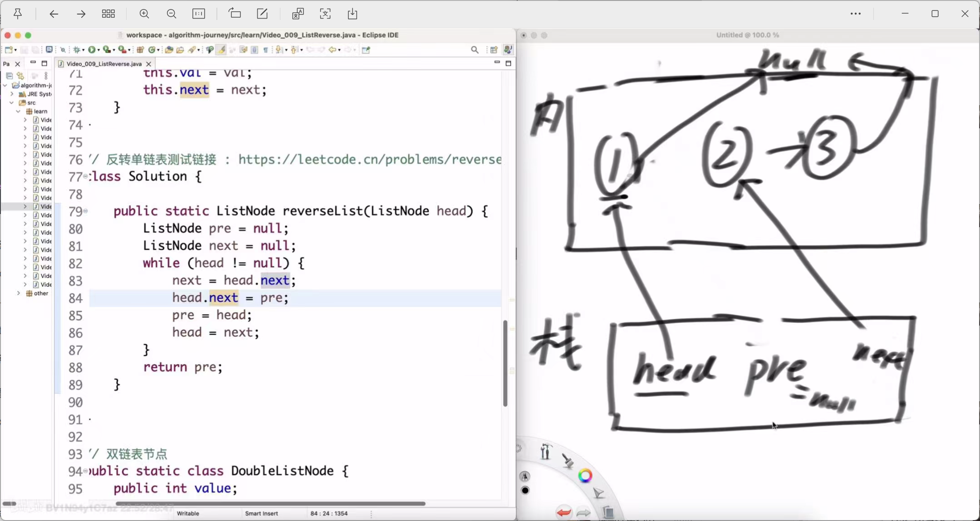This screenshot has width=980, height=521.
Task: Open the Debug configurations dropdown arrow
Action: (x=83, y=50)
